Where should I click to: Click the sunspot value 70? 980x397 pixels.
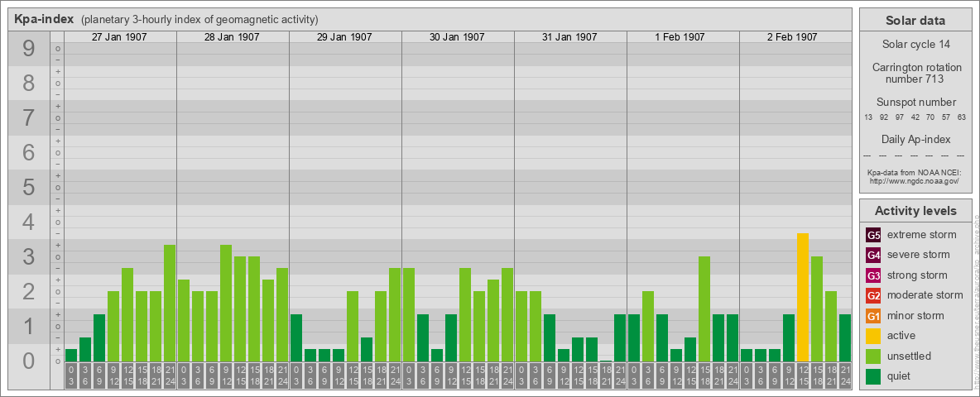click(x=930, y=117)
